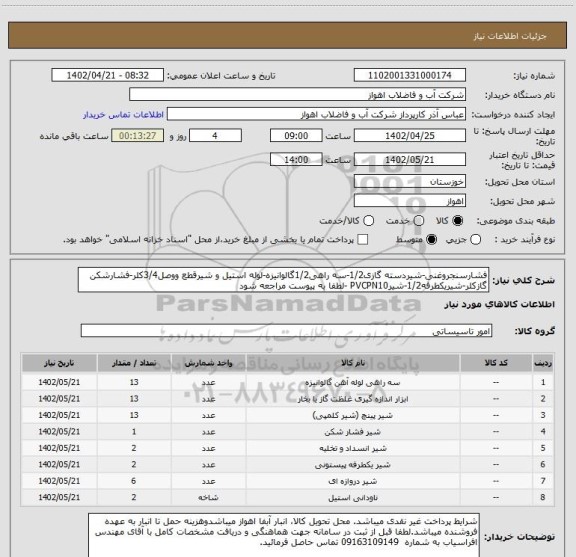576x557 pixels.
Task: Click the نام کالا column header
Action: 353,363
